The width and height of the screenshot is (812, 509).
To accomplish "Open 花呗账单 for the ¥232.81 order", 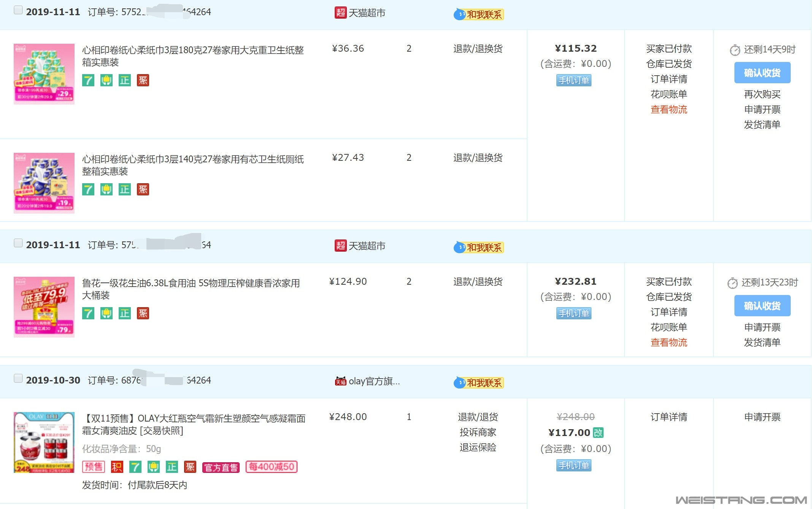I will (x=669, y=327).
